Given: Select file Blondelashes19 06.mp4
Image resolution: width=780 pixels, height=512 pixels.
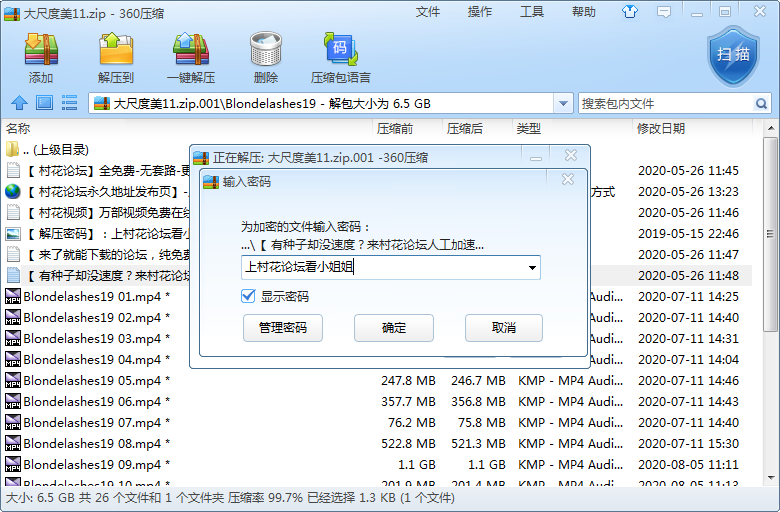Looking at the screenshot, I should point(97,402).
